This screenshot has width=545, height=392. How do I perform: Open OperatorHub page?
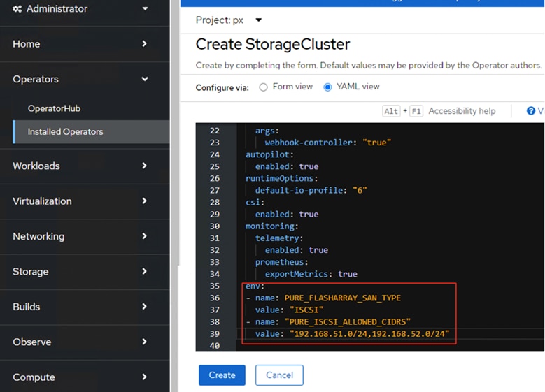click(55, 108)
